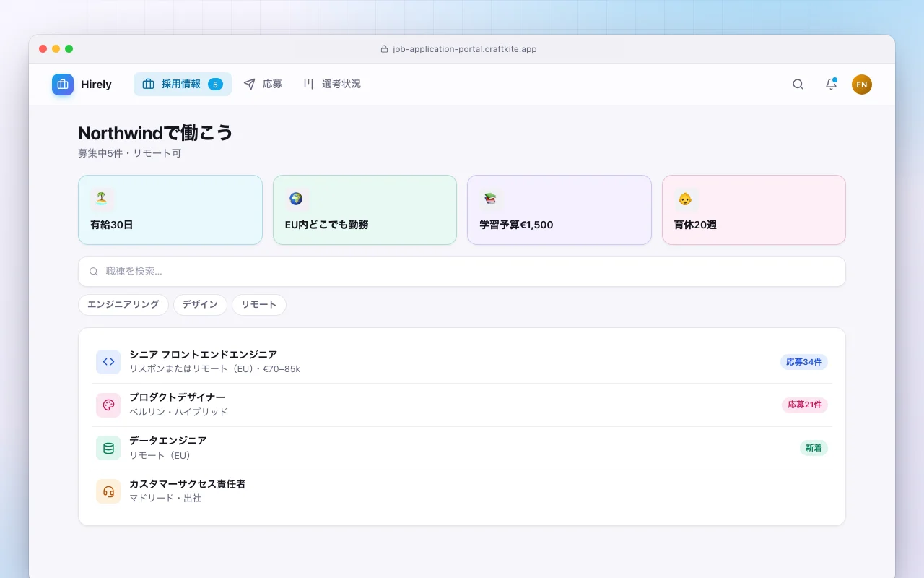Screen dimensions: 924x578
Task: Open the プロダクトデザイナー job listing
Action: (x=462, y=405)
